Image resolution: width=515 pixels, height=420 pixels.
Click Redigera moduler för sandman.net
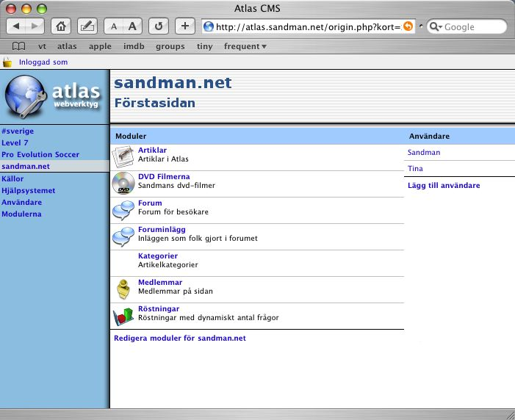[x=180, y=338]
